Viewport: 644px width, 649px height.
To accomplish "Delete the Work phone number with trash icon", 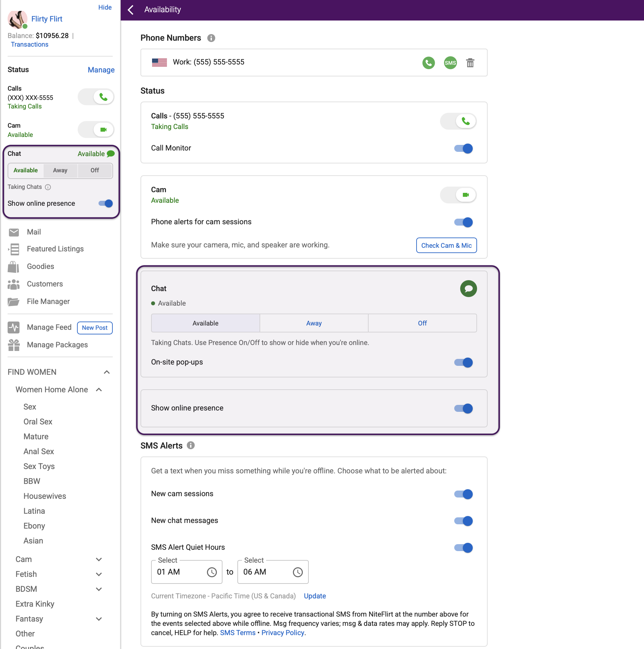I will coord(470,63).
